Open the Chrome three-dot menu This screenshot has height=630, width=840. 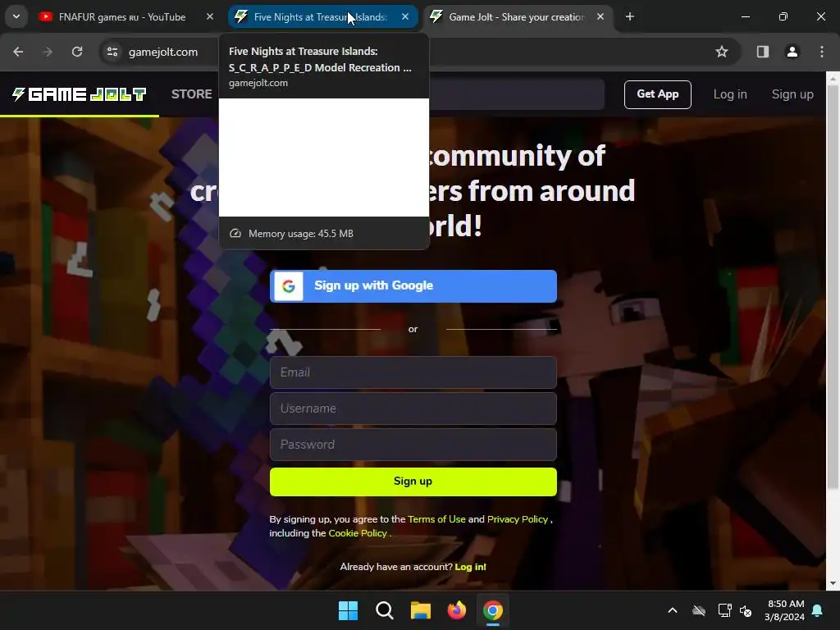coord(822,52)
